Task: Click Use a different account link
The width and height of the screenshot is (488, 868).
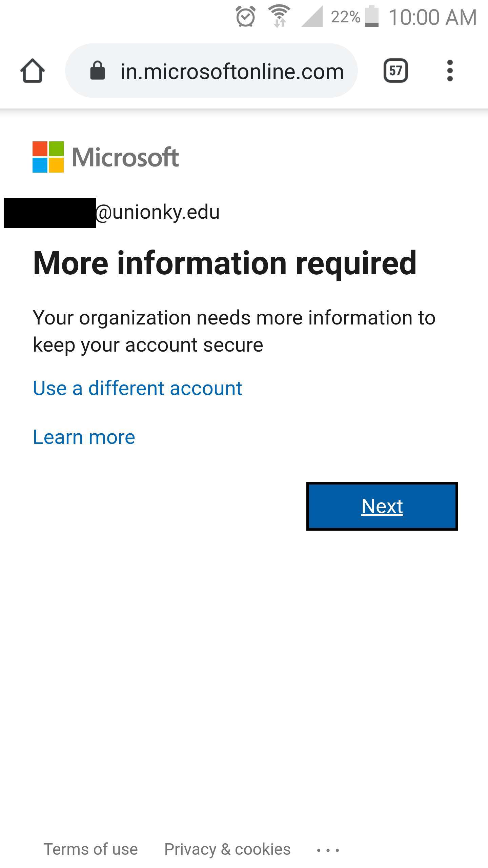Action: pos(138,388)
